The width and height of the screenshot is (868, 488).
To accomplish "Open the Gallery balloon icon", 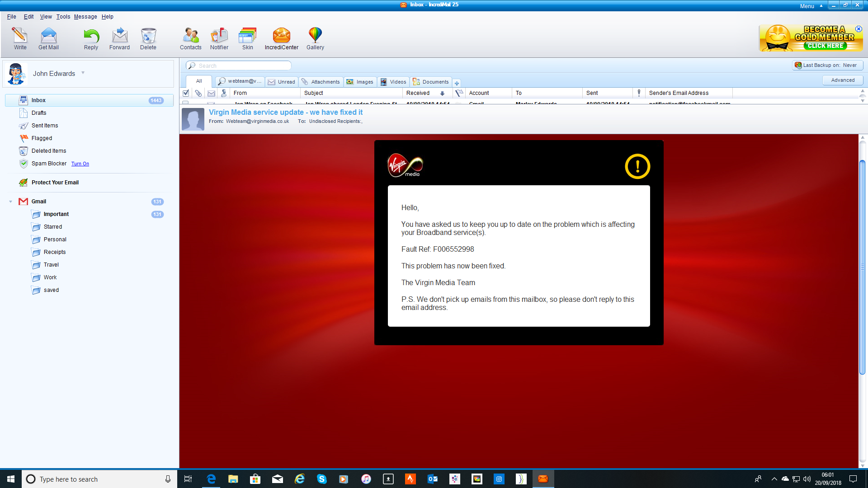I will (315, 38).
